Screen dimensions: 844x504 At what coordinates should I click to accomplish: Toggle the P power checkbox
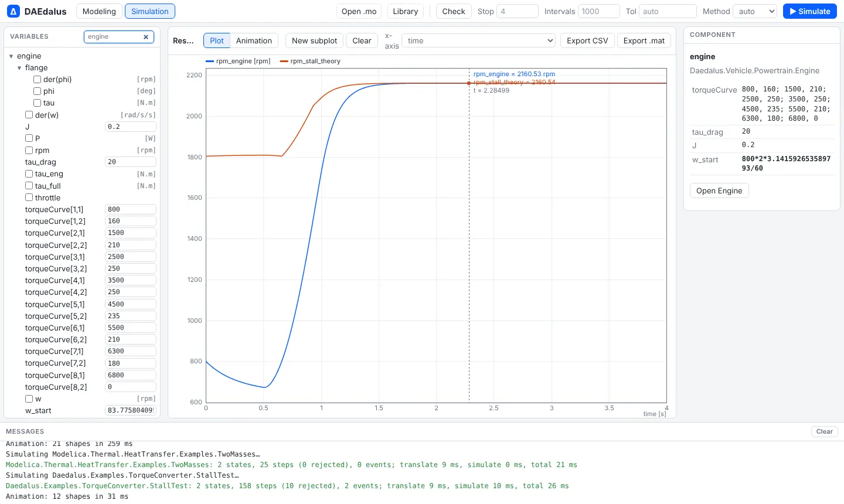pyautogui.click(x=29, y=138)
